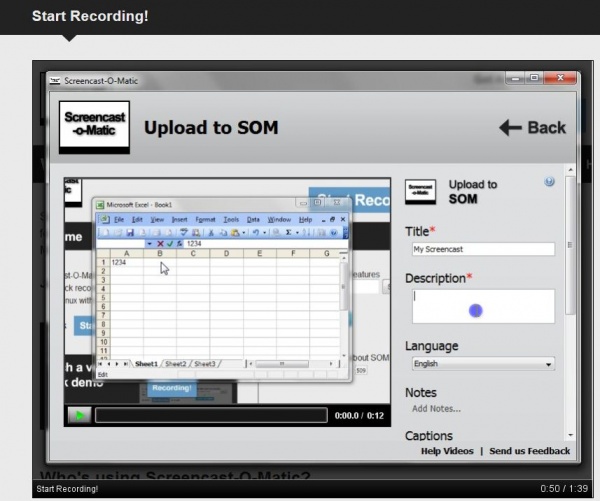Click Send us Feedback link
600x501 pixels.
point(530,451)
